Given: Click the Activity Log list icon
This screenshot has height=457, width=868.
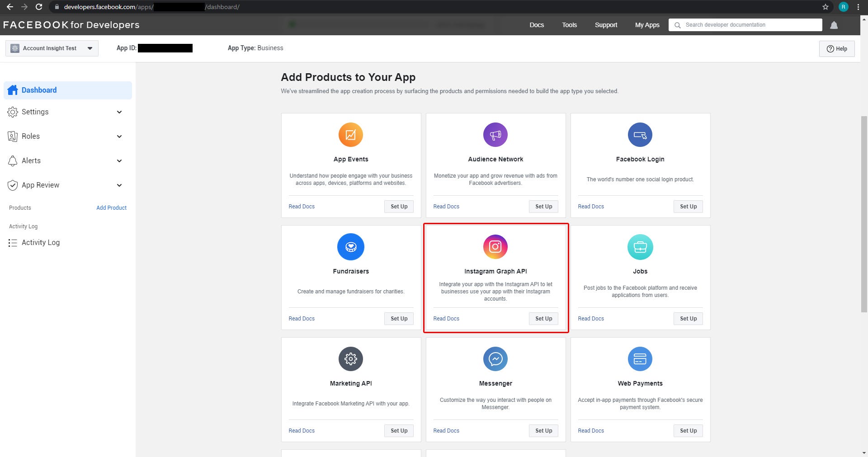Looking at the screenshot, I should point(13,243).
